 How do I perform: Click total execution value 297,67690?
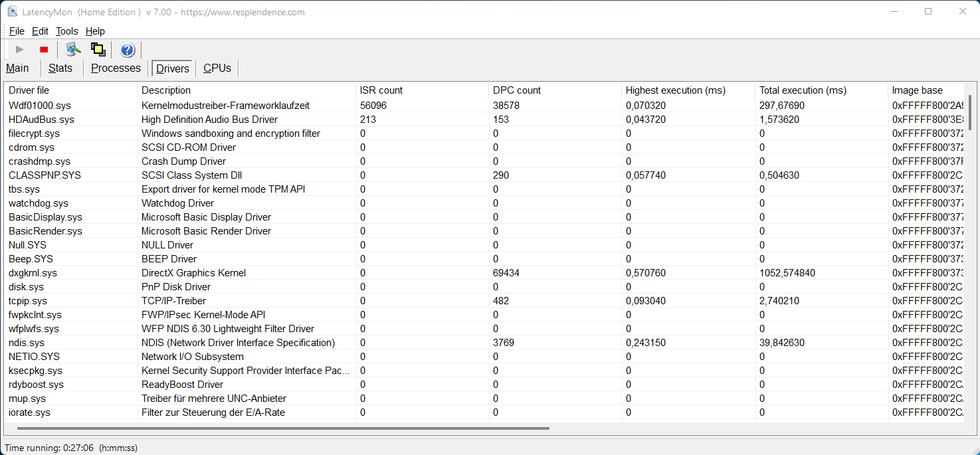[782, 106]
